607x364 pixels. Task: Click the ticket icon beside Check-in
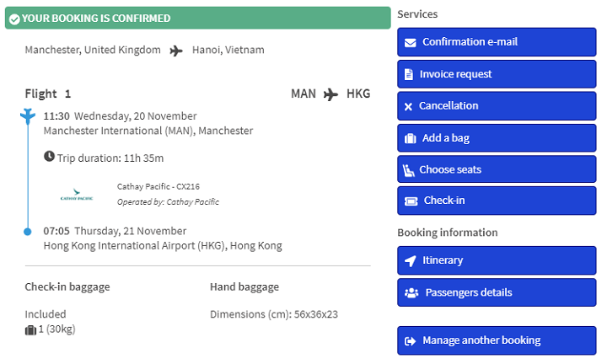(410, 201)
